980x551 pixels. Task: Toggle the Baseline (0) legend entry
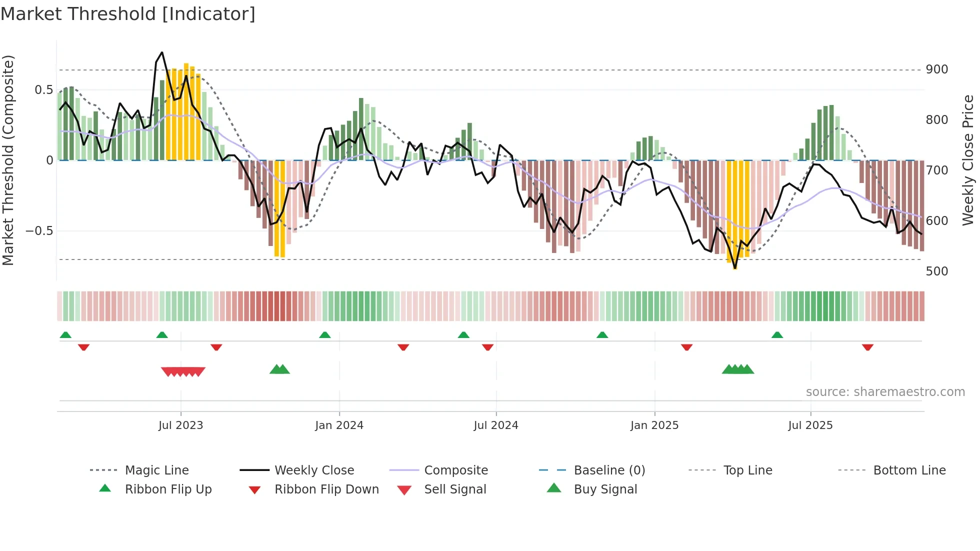609,470
